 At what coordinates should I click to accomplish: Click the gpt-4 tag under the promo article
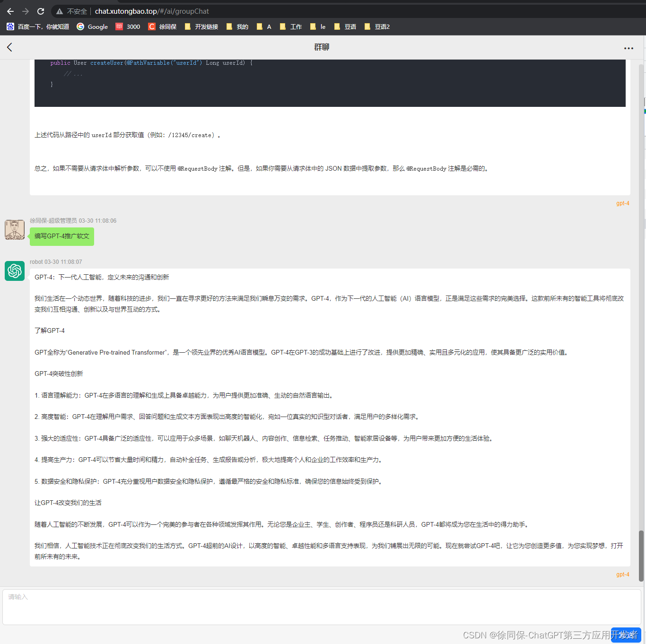coord(622,574)
